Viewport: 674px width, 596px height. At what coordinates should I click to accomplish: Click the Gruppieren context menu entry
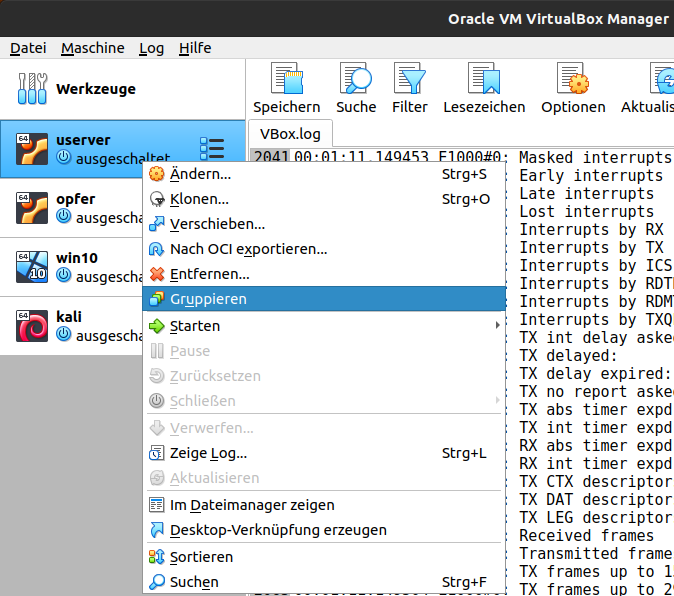coord(324,299)
